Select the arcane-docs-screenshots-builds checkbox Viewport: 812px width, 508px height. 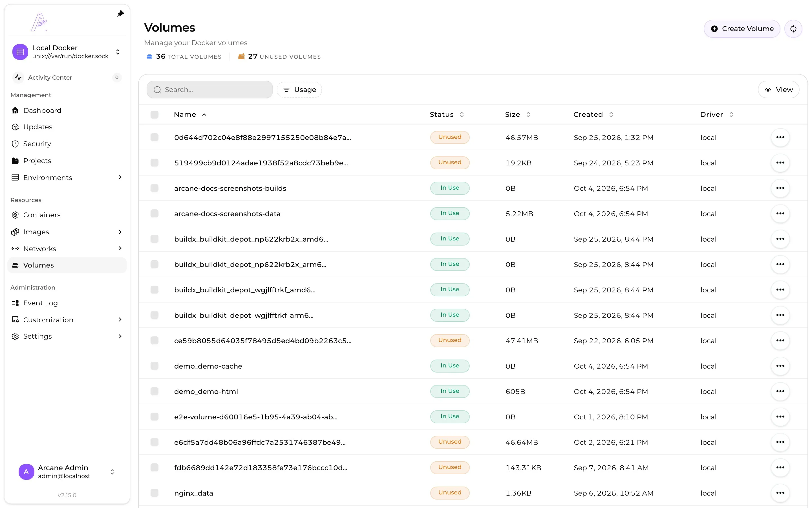(154, 188)
